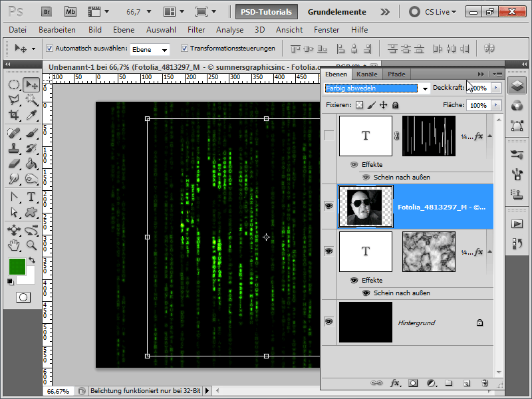This screenshot has height=399, width=532.
Task: Select the Path Selection tool
Action: click(13, 212)
